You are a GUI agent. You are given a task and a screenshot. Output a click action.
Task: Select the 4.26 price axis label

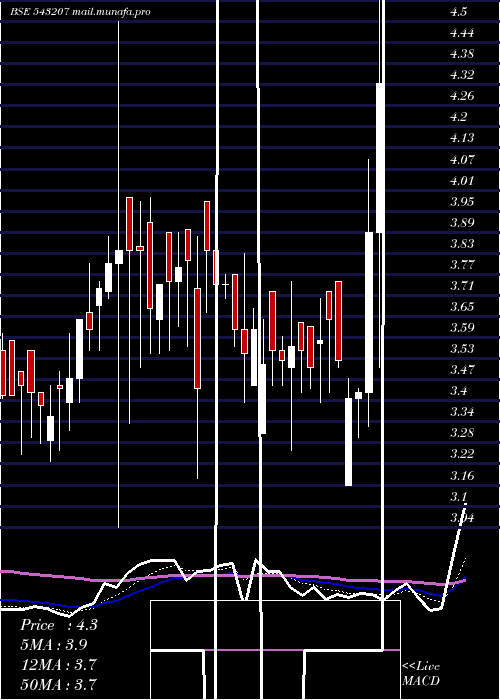pos(462,96)
